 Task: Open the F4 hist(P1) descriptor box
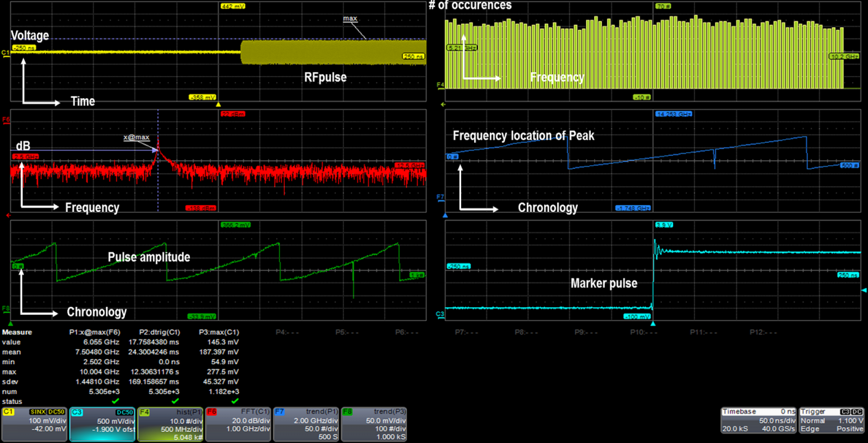point(170,424)
